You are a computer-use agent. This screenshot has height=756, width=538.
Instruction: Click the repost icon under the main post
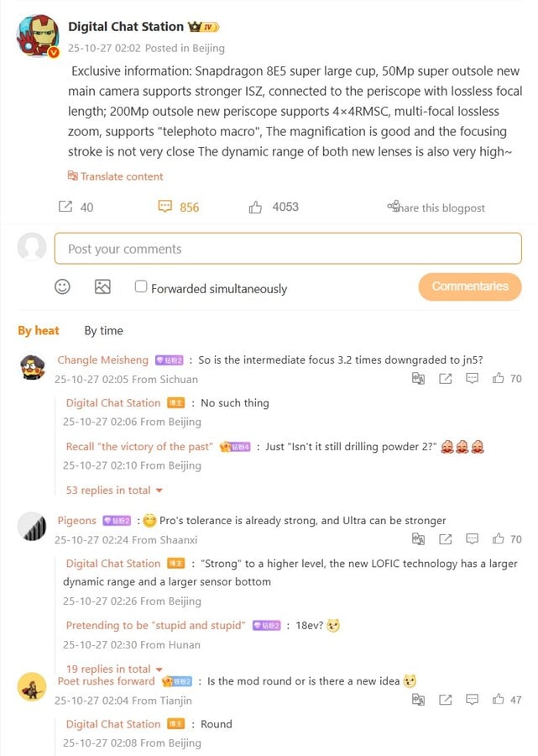tap(65, 207)
